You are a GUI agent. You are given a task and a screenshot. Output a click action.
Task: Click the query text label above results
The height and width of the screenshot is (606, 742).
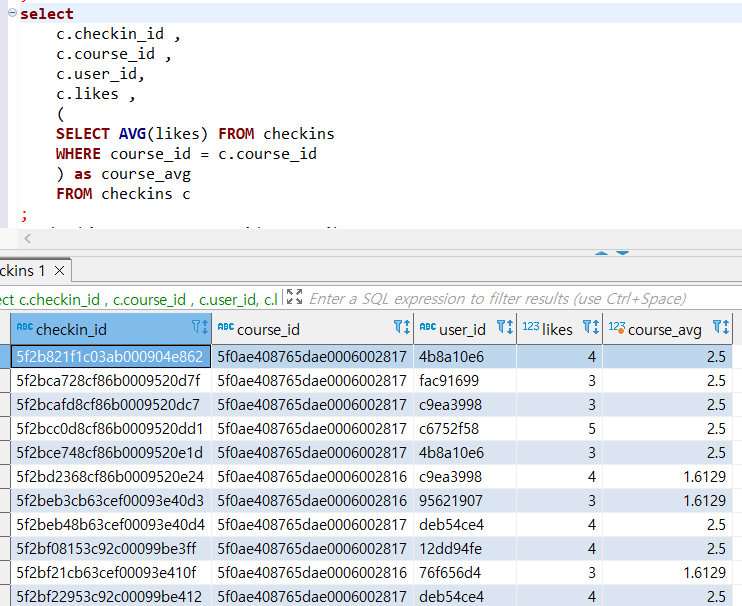click(139, 299)
